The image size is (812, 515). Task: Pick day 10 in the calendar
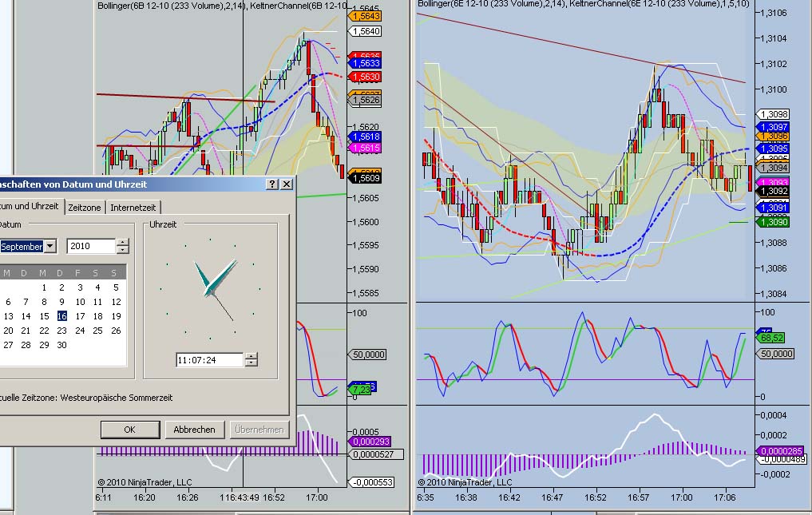click(80, 302)
